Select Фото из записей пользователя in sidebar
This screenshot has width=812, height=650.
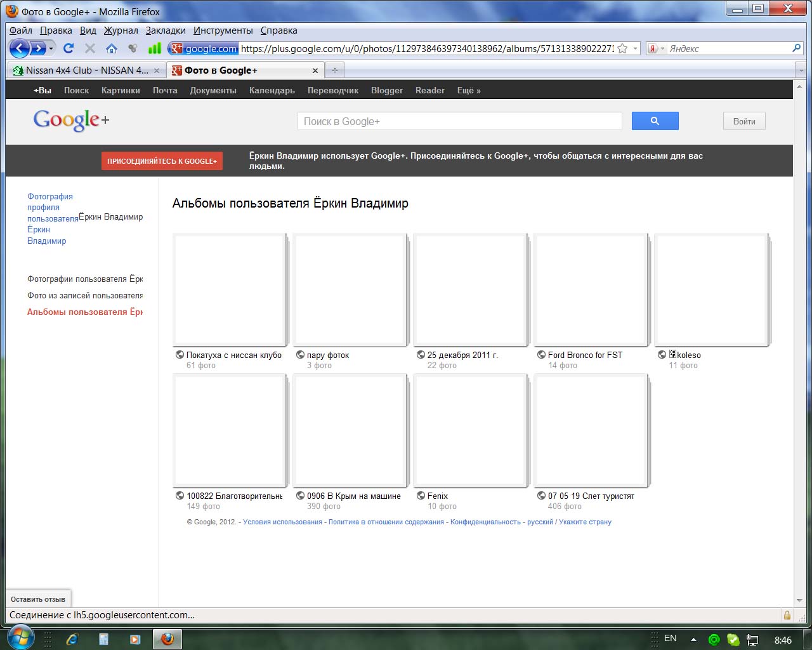(x=85, y=295)
